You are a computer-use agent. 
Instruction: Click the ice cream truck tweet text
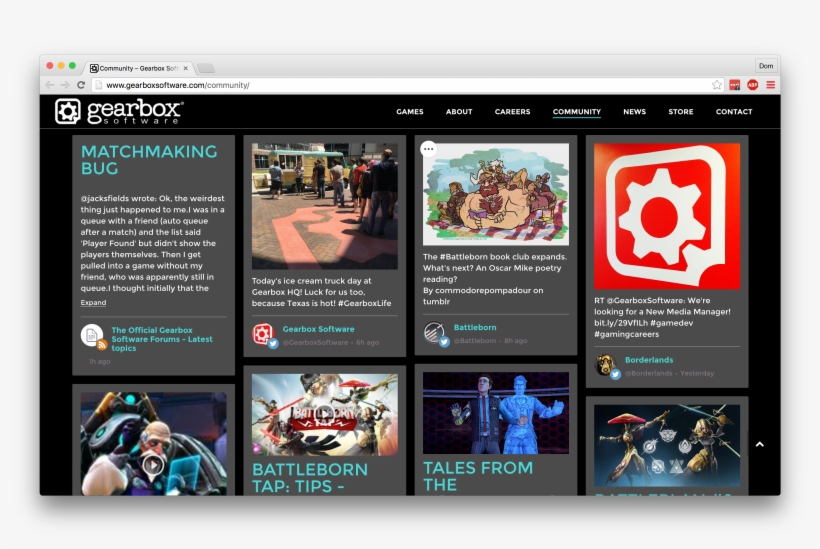(321, 292)
